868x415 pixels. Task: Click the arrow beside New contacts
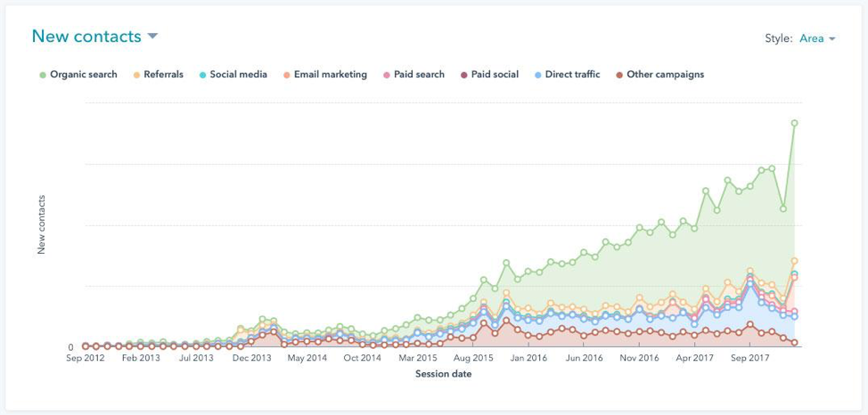[152, 37]
